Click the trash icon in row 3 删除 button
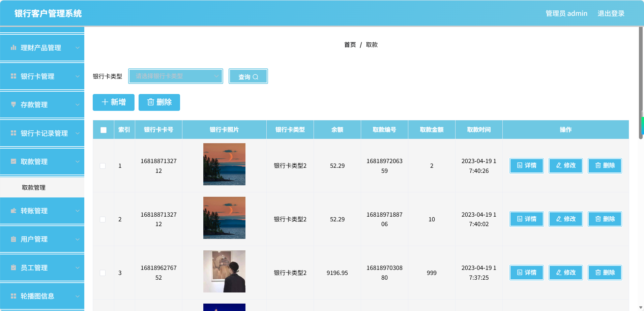 click(x=598, y=273)
